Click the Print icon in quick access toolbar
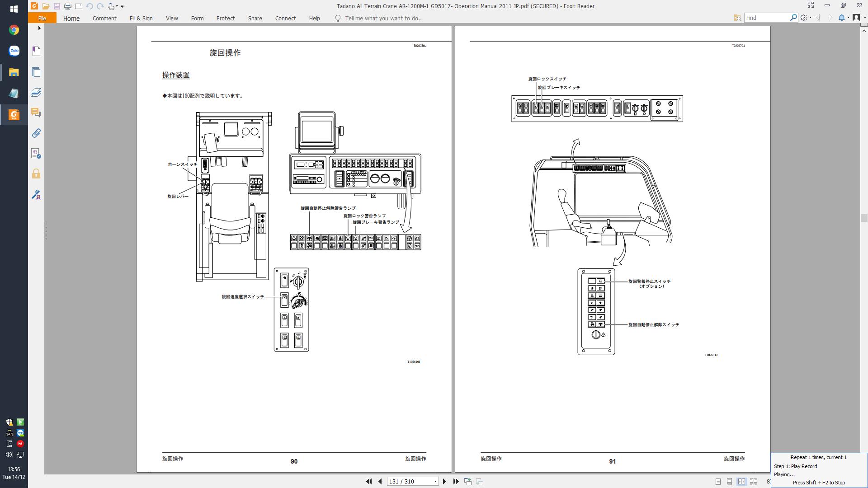Viewport: 868px width, 488px height. 67,6
